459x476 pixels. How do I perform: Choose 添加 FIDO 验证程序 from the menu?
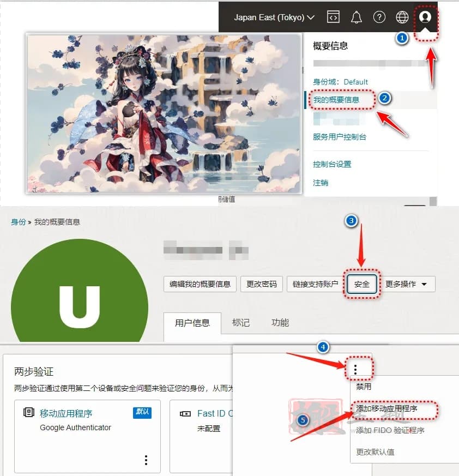click(390, 430)
